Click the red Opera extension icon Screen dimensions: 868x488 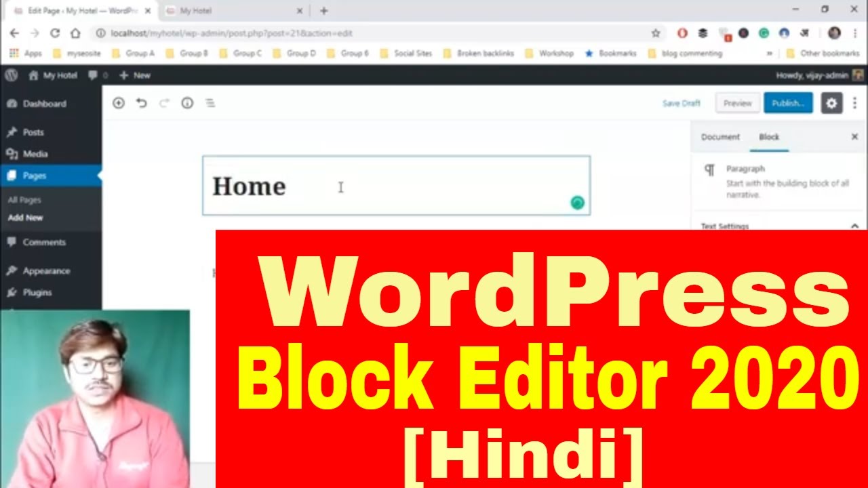point(682,33)
